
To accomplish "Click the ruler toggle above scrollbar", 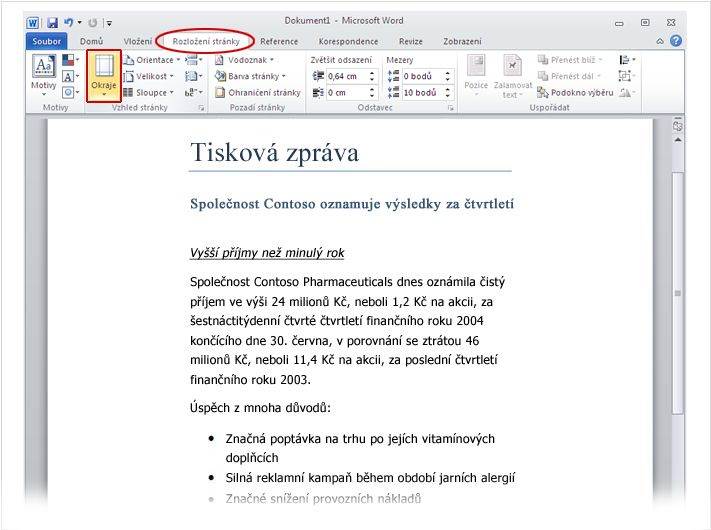I will [x=677, y=125].
